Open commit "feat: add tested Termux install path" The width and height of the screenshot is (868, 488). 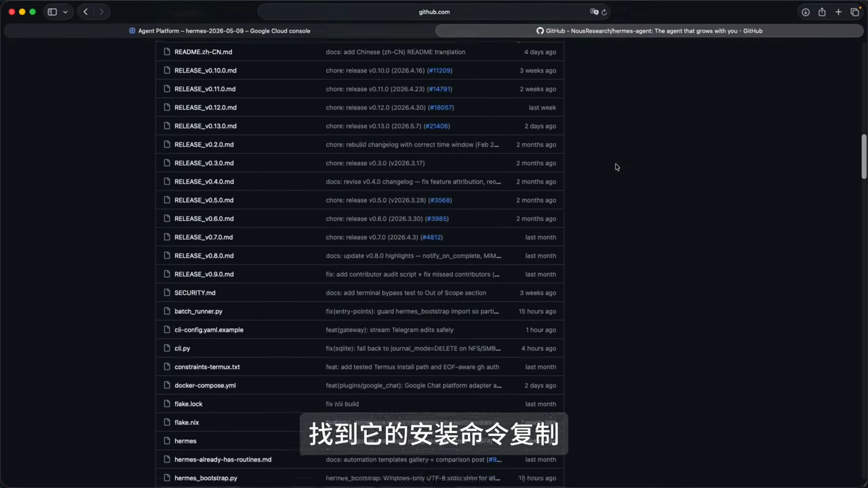point(412,367)
